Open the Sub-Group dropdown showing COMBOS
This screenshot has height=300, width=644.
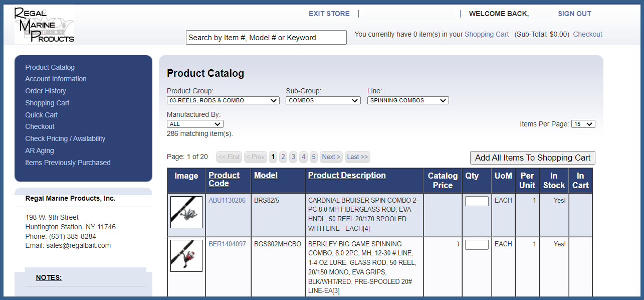coord(323,100)
